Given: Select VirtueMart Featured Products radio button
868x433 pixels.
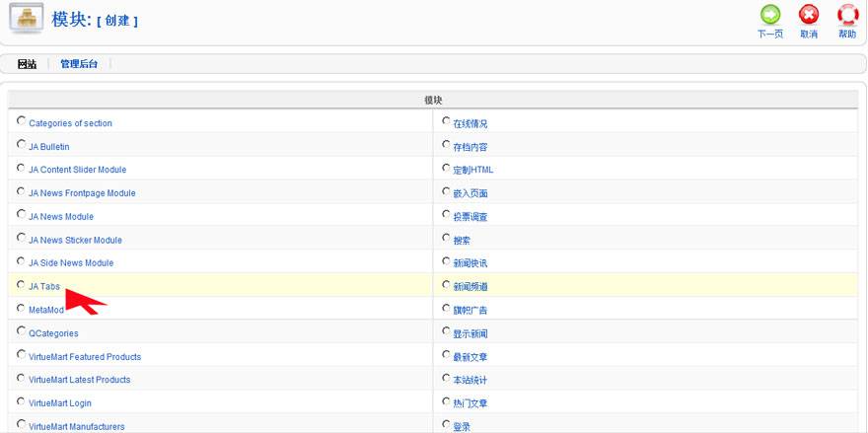Looking at the screenshot, I should pyautogui.click(x=21, y=354).
